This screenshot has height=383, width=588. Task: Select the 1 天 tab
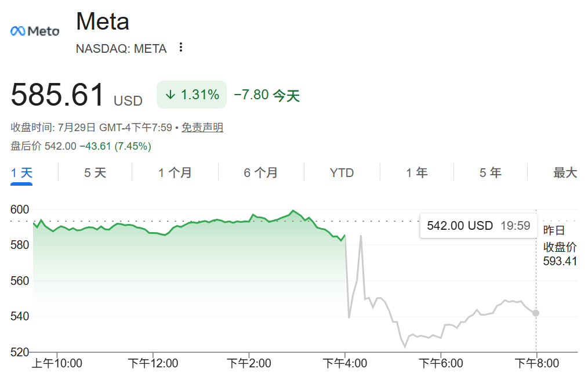pyautogui.click(x=21, y=173)
